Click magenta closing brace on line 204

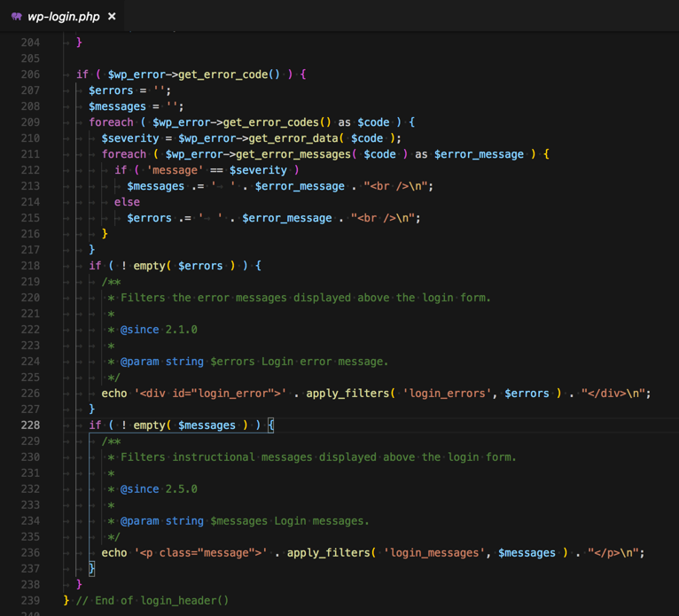(79, 43)
